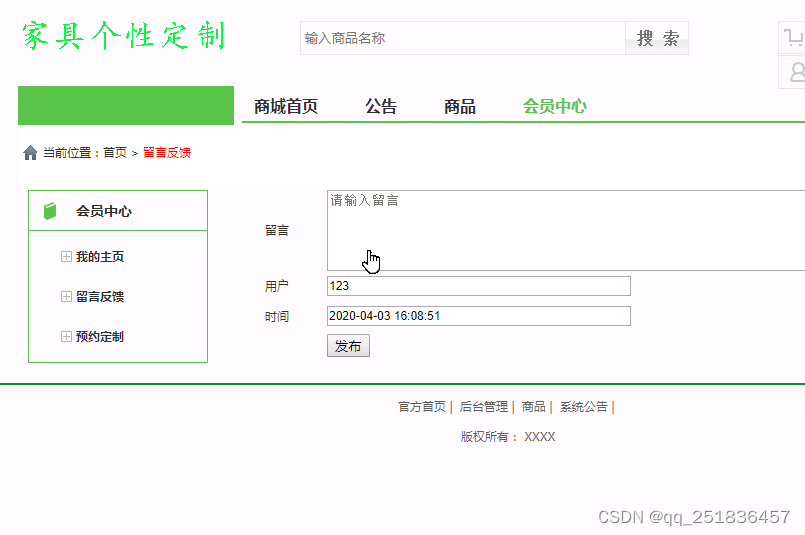Viewport: 805px width, 535px height.
Task: Open 留言反馈 in sidebar
Action: click(x=100, y=297)
